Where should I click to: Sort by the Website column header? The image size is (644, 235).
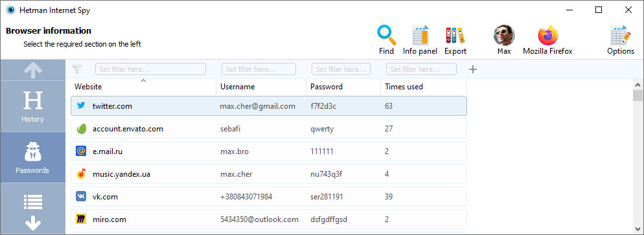point(143,87)
